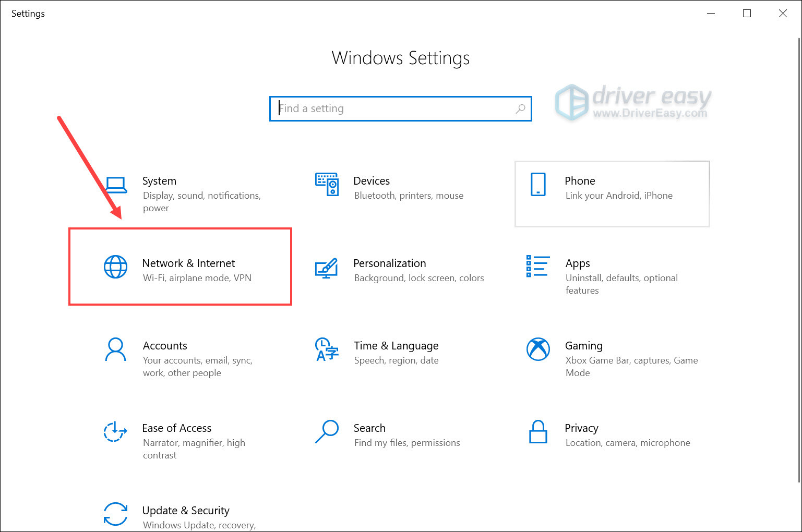802x532 pixels.
Task: Select the Time & Language icon
Action: 327,349
